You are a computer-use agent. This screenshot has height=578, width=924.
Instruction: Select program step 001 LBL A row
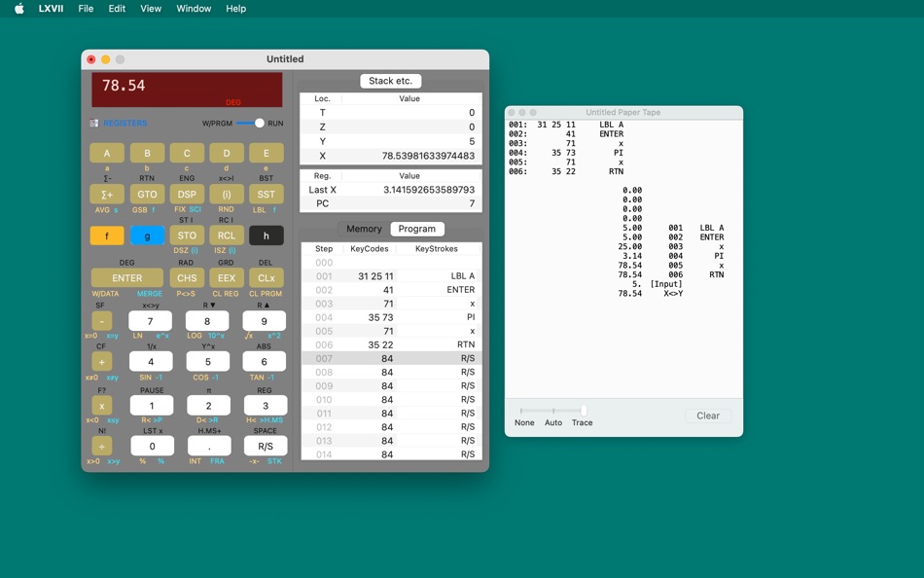point(391,276)
